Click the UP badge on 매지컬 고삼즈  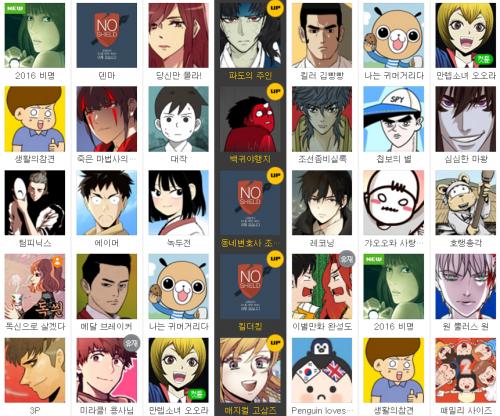[x=275, y=343]
